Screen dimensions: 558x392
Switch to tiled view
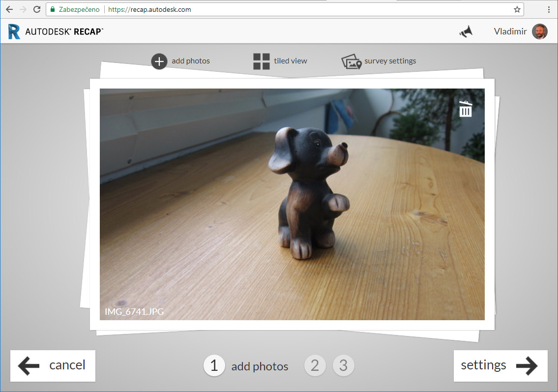(261, 61)
